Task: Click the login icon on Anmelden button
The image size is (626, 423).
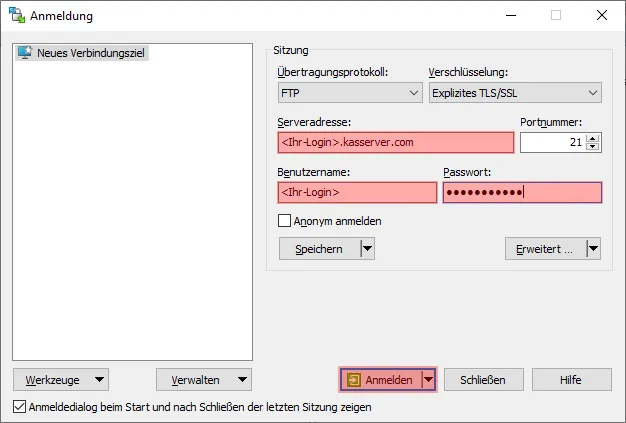Action: pyautogui.click(x=354, y=380)
